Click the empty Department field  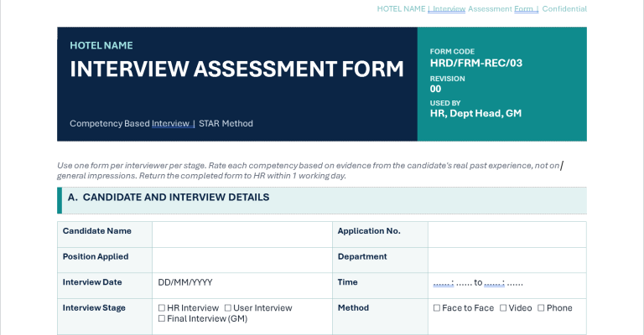[x=506, y=260]
